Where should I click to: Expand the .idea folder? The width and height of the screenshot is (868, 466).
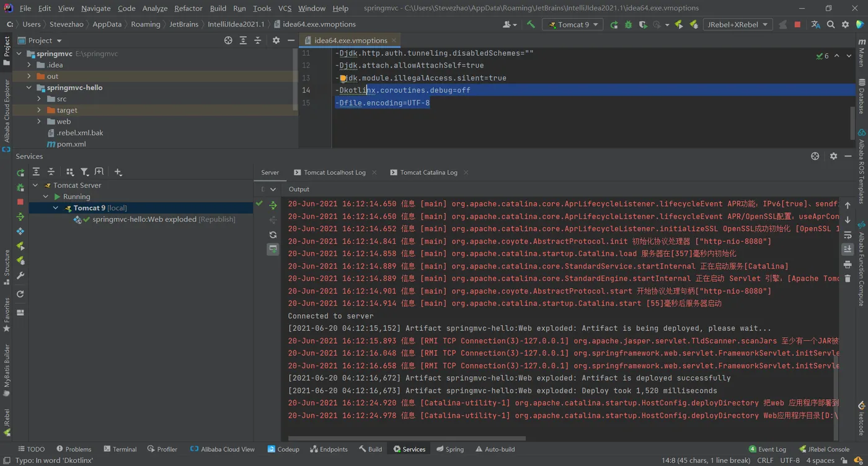(x=29, y=65)
